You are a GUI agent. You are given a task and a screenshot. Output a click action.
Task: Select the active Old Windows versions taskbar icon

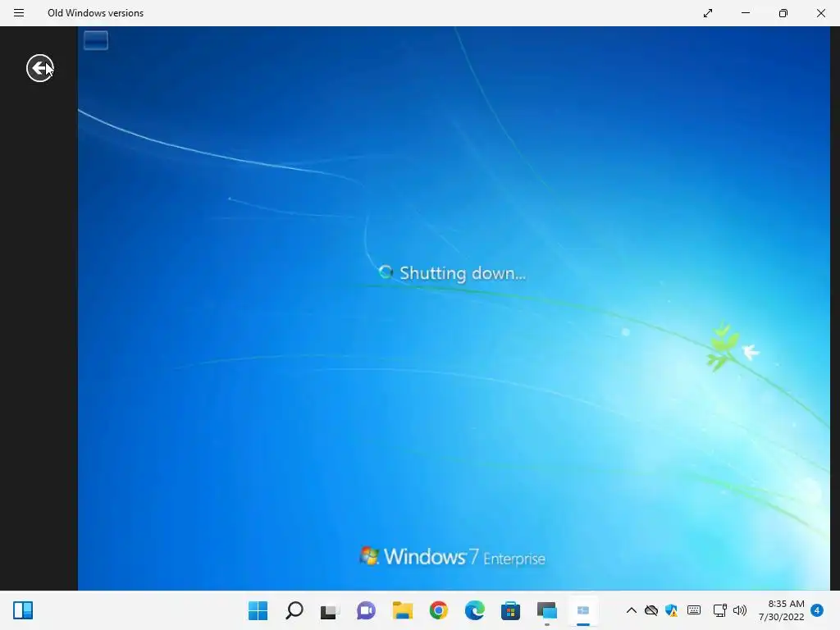pos(583,610)
